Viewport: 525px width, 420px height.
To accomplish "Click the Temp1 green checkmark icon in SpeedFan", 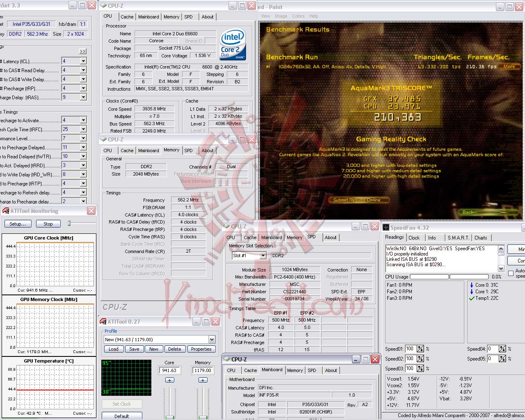I will (x=472, y=298).
